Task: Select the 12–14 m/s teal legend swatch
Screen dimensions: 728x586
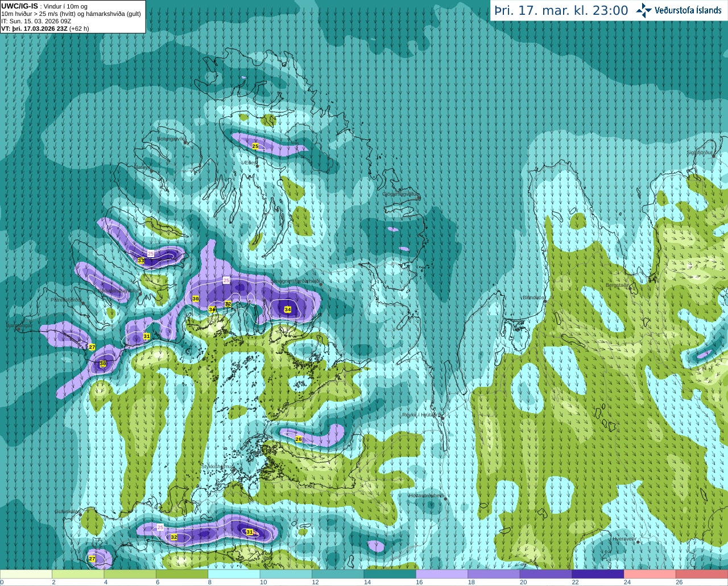Action: click(x=338, y=574)
